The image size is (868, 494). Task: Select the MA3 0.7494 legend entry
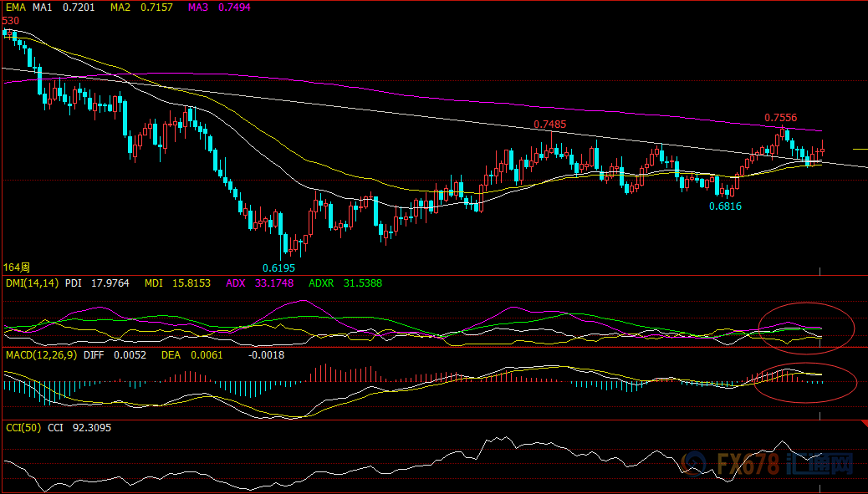tap(218, 7)
